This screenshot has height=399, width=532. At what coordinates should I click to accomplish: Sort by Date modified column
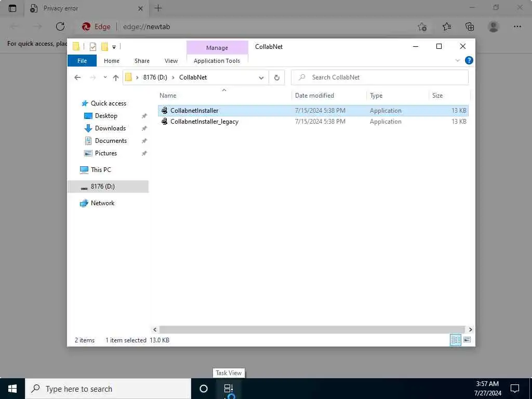pyautogui.click(x=328, y=96)
